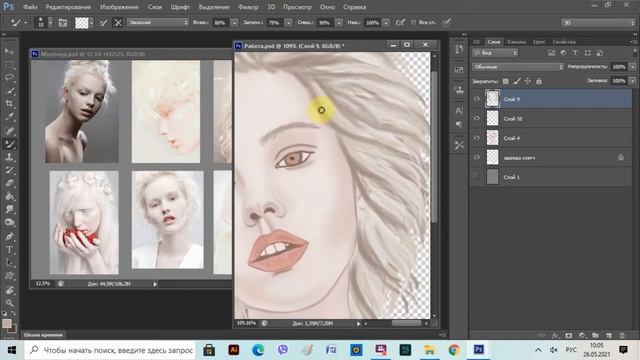Click the clean brush after stroke icon

pyautogui.click(x=118, y=23)
